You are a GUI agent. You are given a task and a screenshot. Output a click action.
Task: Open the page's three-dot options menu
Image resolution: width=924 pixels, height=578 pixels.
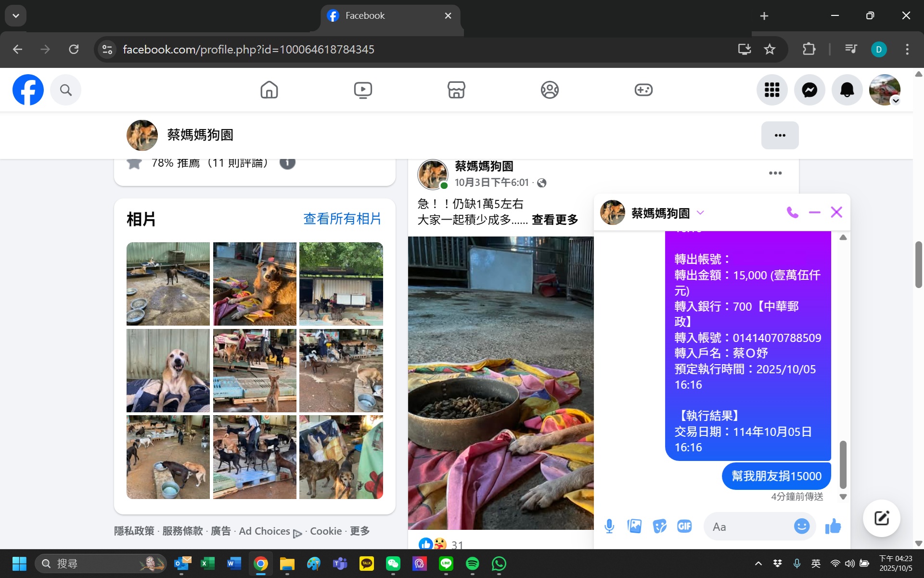[780, 135]
